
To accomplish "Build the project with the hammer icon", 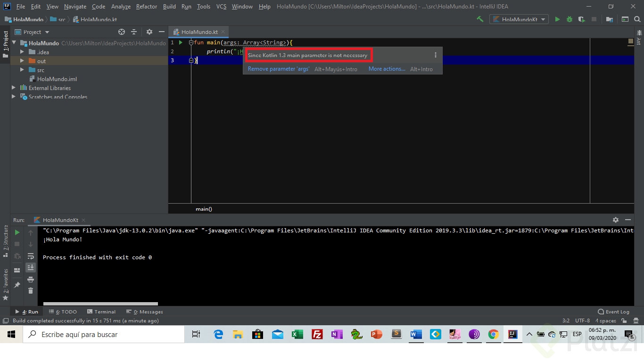I will click(x=480, y=19).
